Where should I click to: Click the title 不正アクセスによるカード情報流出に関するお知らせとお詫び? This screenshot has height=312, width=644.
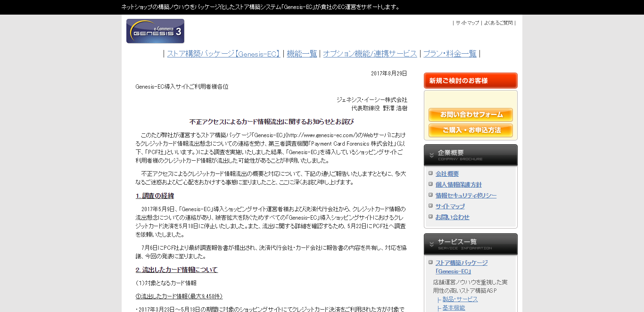(272, 122)
